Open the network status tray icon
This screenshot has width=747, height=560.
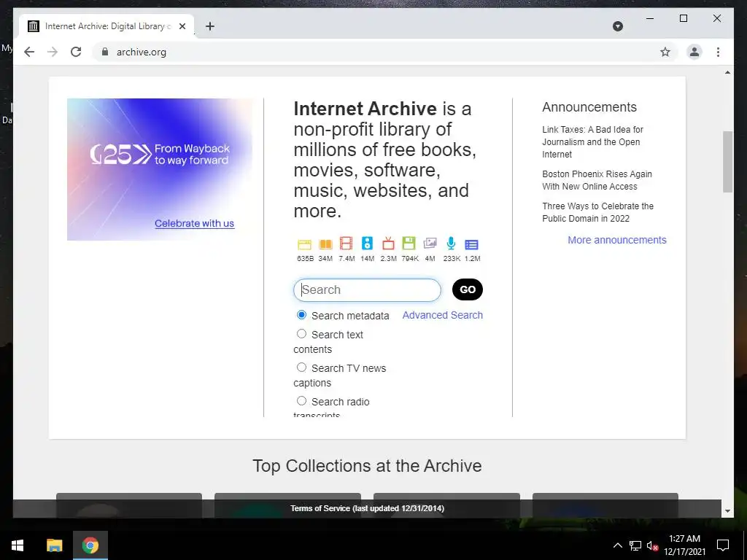pyautogui.click(x=635, y=545)
